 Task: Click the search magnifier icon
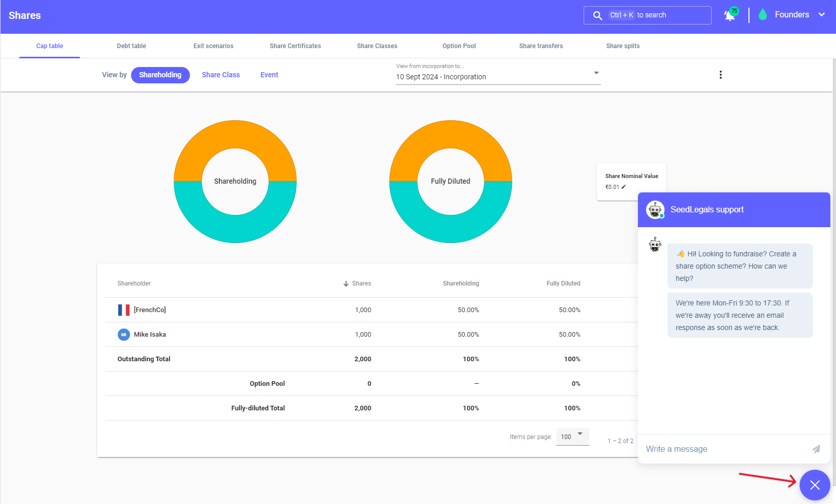coord(597,15)
